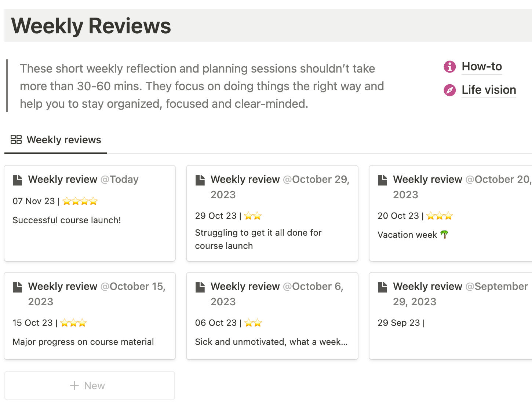Click the Weekly Reviews page title
Screen dimensions: 532x409
pos(91,25)
